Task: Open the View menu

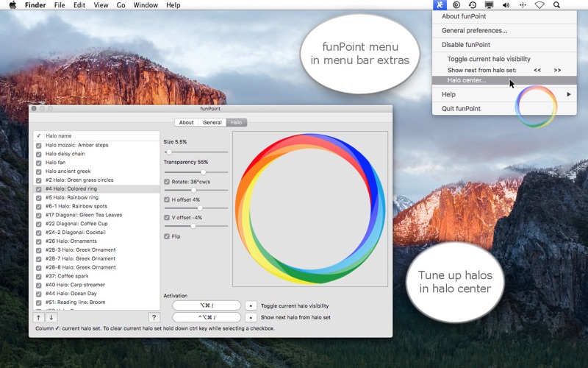Action: [101, 5]
